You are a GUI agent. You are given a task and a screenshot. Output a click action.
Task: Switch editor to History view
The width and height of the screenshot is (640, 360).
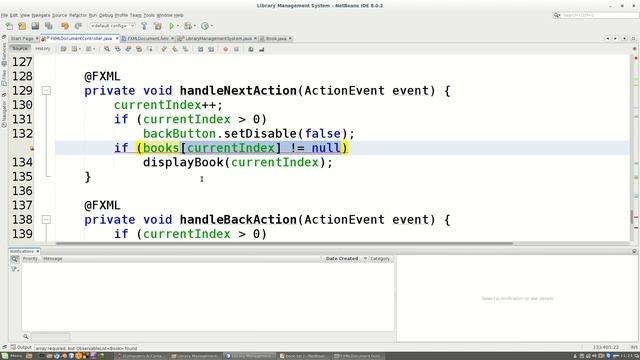42,49
